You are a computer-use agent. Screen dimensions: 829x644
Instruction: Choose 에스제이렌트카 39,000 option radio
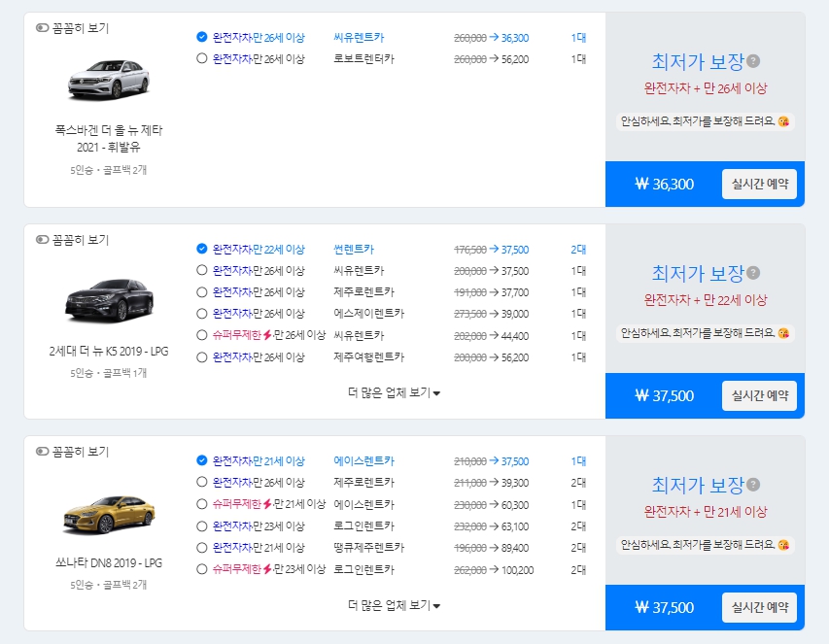click(201, 314)
